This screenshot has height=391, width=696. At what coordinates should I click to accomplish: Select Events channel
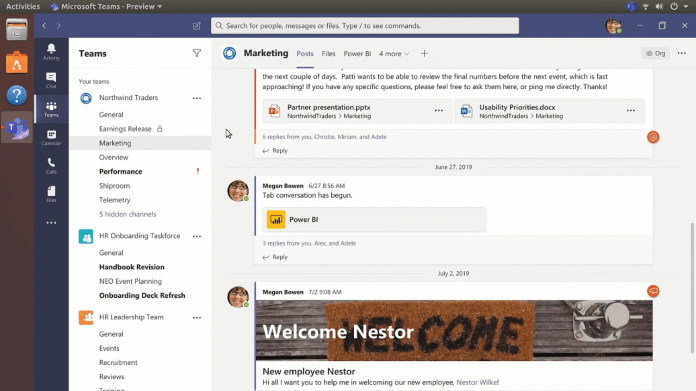109,348
